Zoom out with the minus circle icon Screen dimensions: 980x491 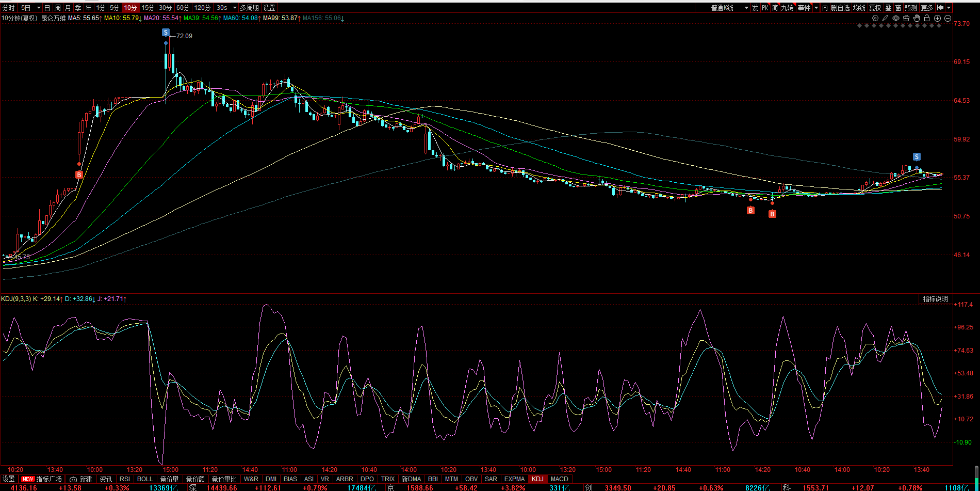pyautogui.click(x=948, y=18)
